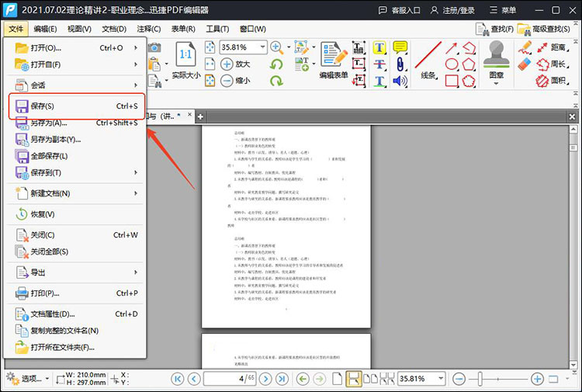Expand the 图章 stamp dropdown arrow

click(497, 84)
